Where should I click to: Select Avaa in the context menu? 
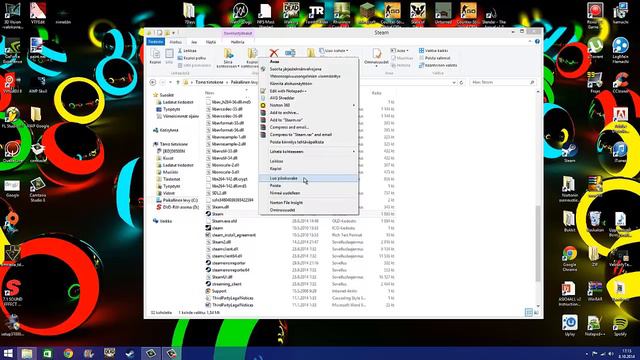coord(309,61)
